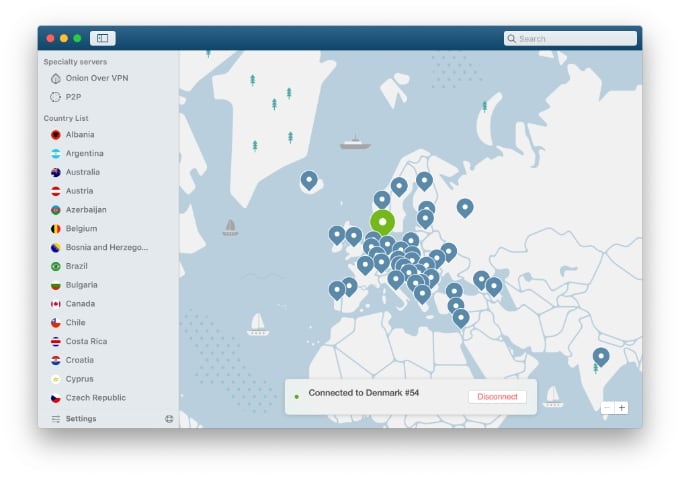This screenshot has width=680, height=478.
Task: Click the Chile flag icon
Action: (x=56, y=323)
